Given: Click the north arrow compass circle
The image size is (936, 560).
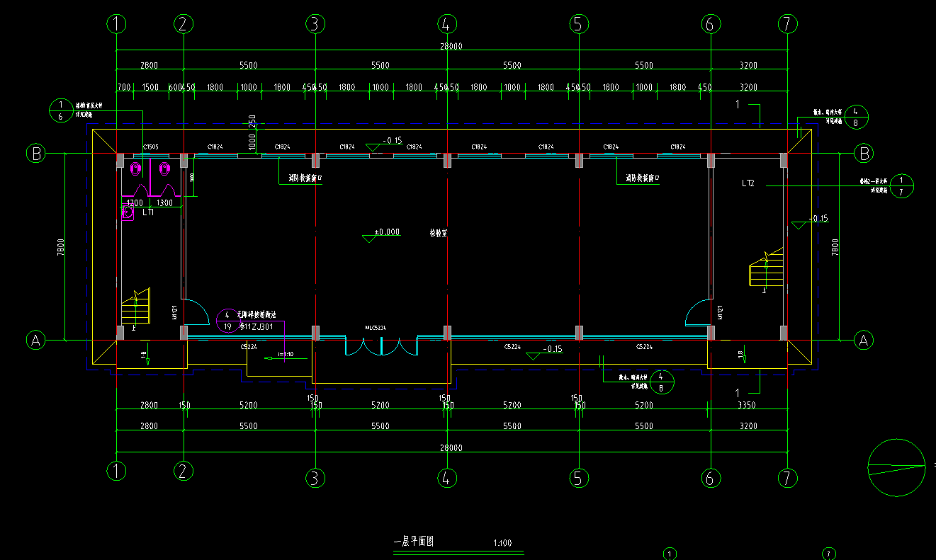Looking at the screenshot, I should tap(896, 468).
